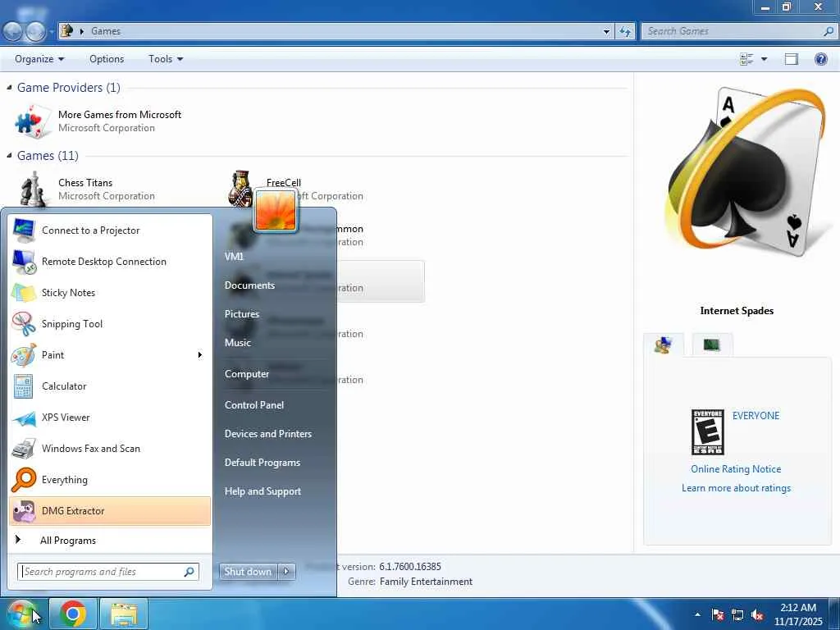
Task: Open the address bar history dropdown
Action: [x=606, y=31]
